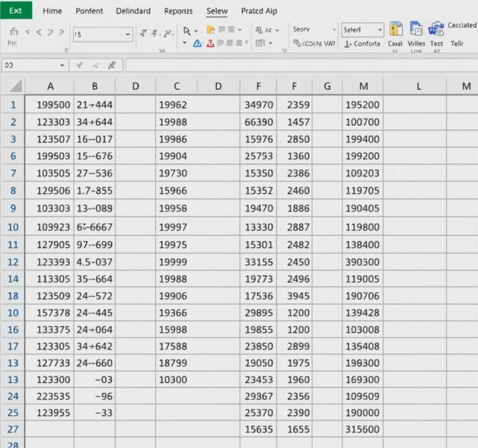Click the blue Villes document icon

416,29
